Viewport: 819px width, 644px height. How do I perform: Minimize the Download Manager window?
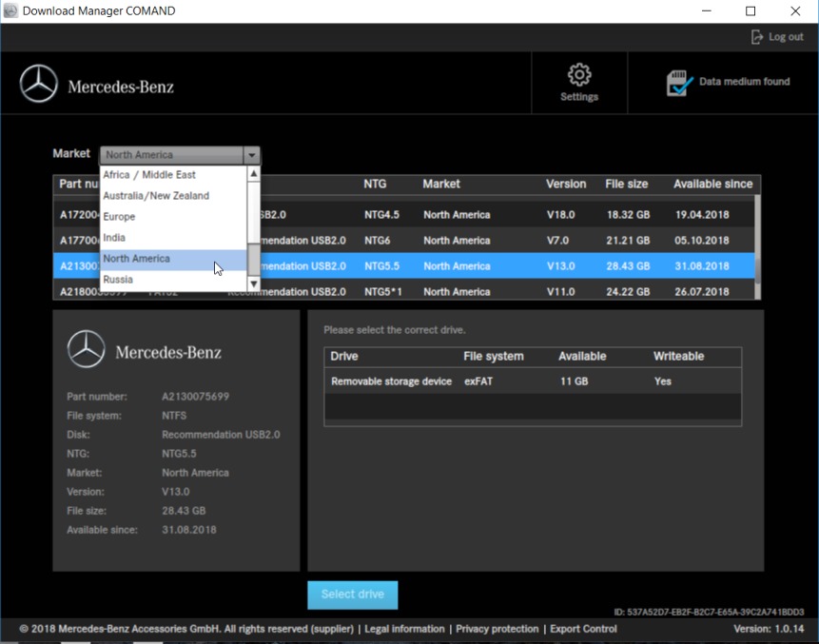click(706, 11)
